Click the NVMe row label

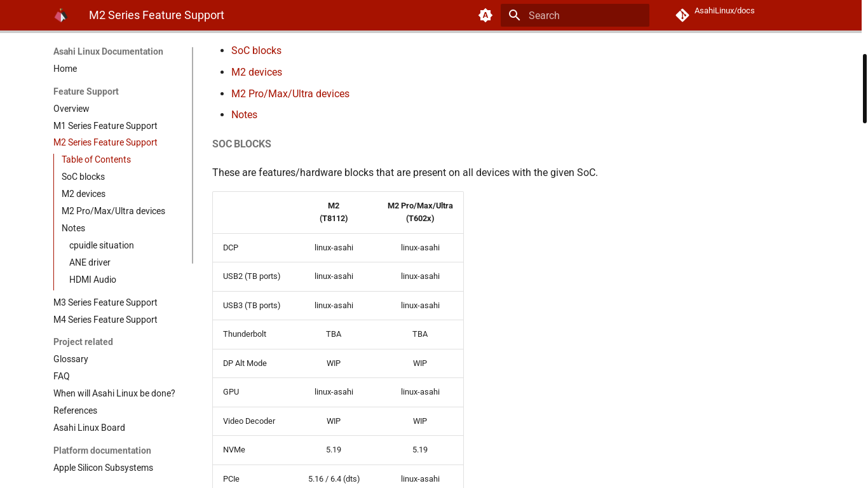(x=234, y=450)
